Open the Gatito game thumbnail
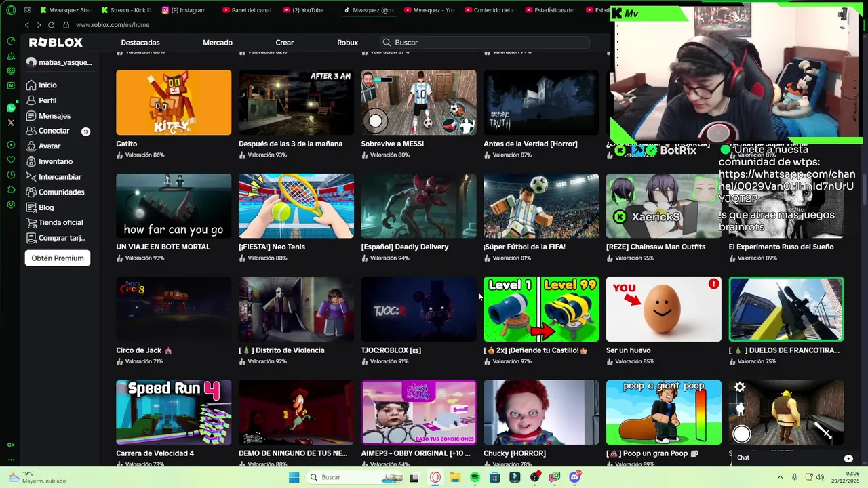 (x=174, y=102)
